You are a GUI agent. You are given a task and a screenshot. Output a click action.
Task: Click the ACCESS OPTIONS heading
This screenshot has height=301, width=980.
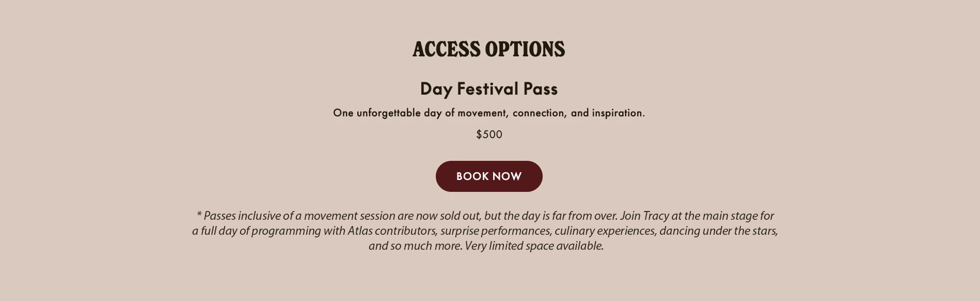pos(488,50)
